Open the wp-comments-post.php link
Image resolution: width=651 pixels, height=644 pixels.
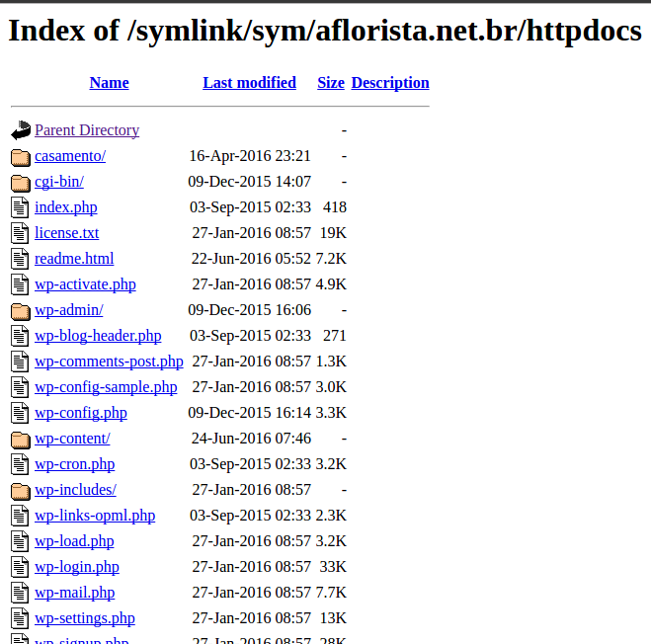point(110,362)
